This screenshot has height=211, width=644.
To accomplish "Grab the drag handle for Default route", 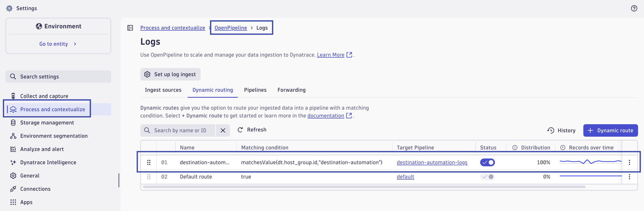I will pos(149,177).
